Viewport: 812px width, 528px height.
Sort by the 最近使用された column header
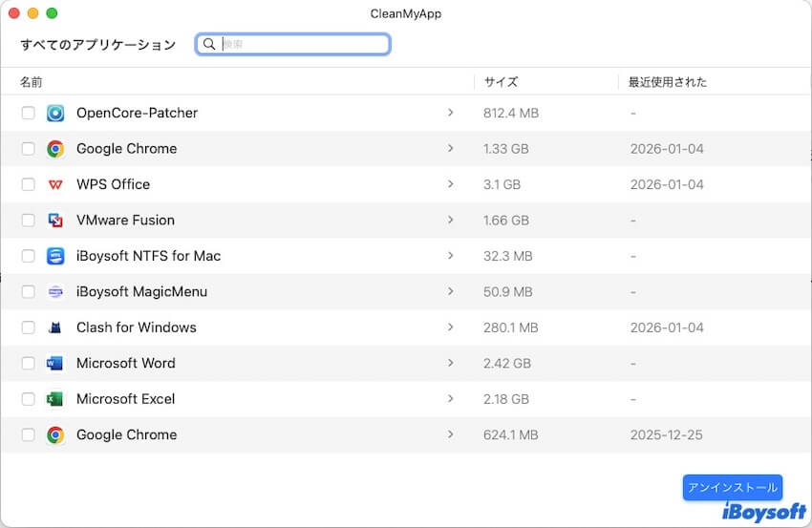click(x=667, y=82)
